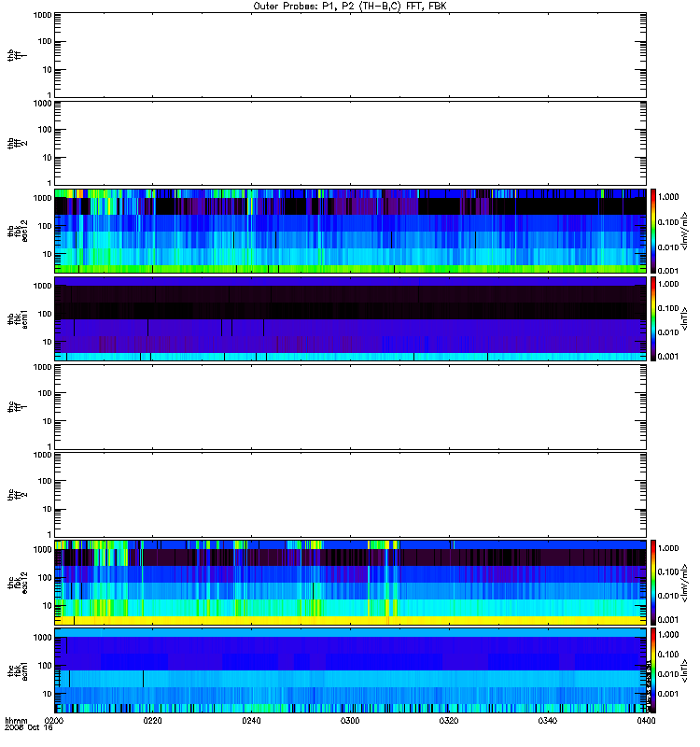
Task: Click the '10' tick label of thc fbk scm1
Action: (48, 694)
